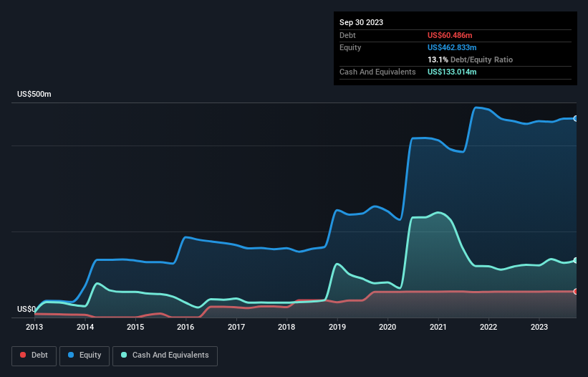This screenshot has width=588, height=377.
Task: Click the Sep 30 2023 tooltip date
Action: pyautogui.click(x=361, y=22)
